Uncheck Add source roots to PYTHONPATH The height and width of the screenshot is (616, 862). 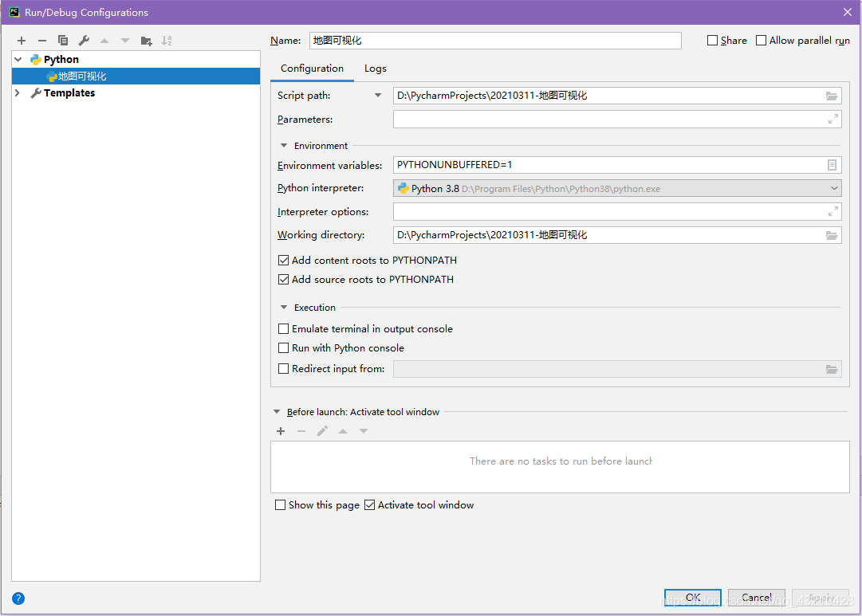point(284,279)
